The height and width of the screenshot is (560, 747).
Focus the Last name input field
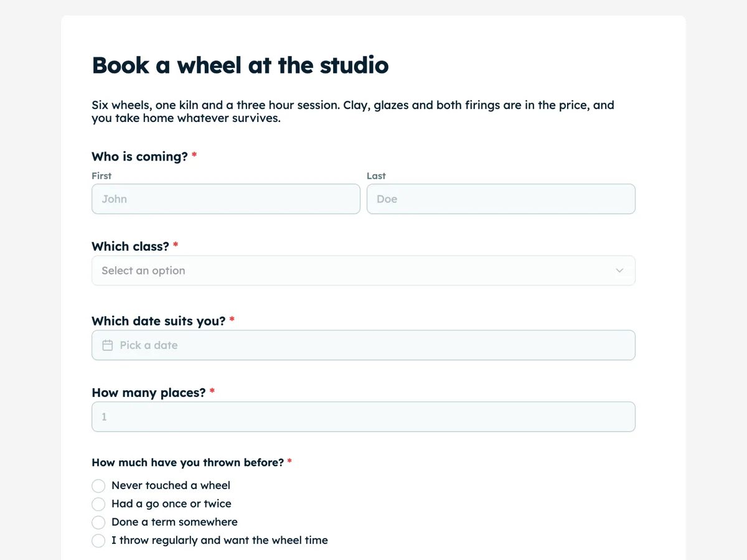tap(501, 199)
